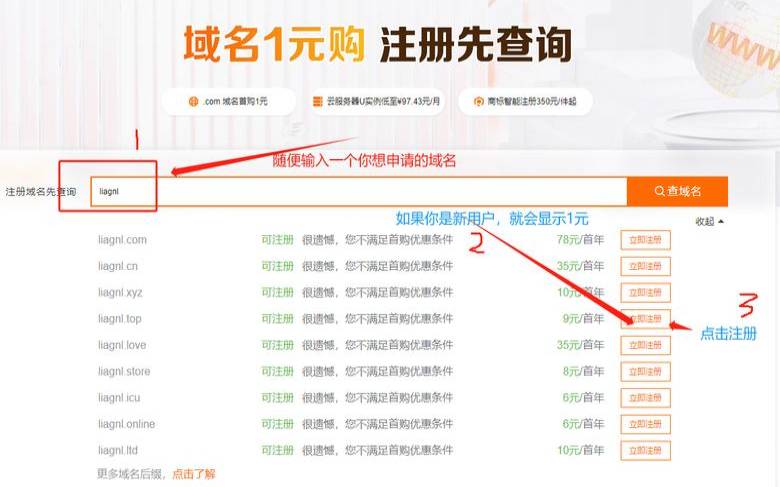This screenshot has height=487, width=780.
Task: Click 可注册 status on the liagnl.com row
Action: click(x=278, y=240)
